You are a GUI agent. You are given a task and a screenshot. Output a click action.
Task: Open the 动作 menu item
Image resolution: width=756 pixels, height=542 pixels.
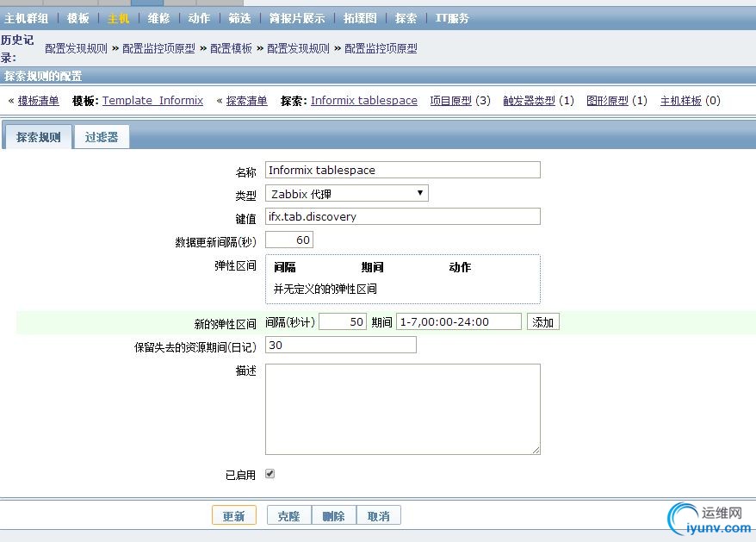pyautogui.click(x=199, y=18)
